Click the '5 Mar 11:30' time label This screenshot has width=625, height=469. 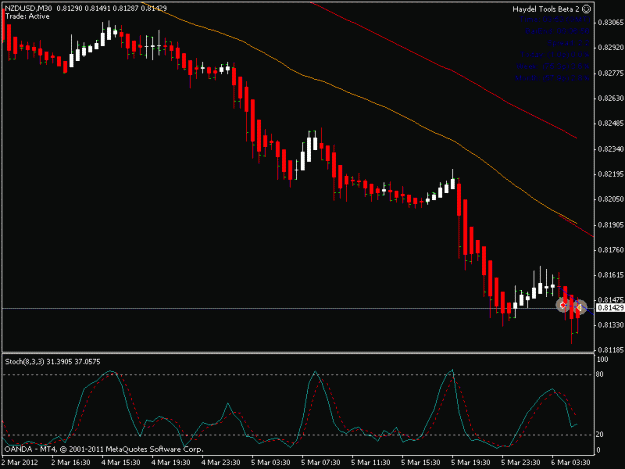(x=370, y=463)
